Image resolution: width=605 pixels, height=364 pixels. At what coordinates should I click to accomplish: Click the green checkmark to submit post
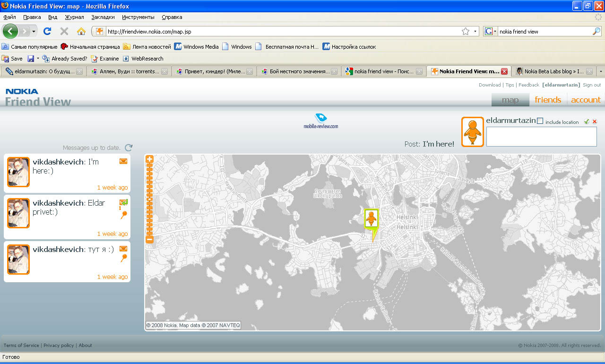click(x=587, y=121)
